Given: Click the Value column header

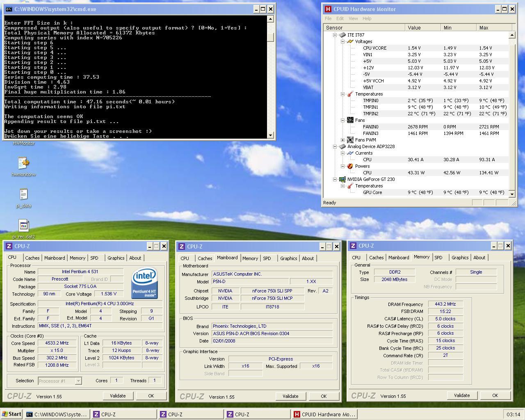Looking at the screenshot, I should (x=423, y=27).
